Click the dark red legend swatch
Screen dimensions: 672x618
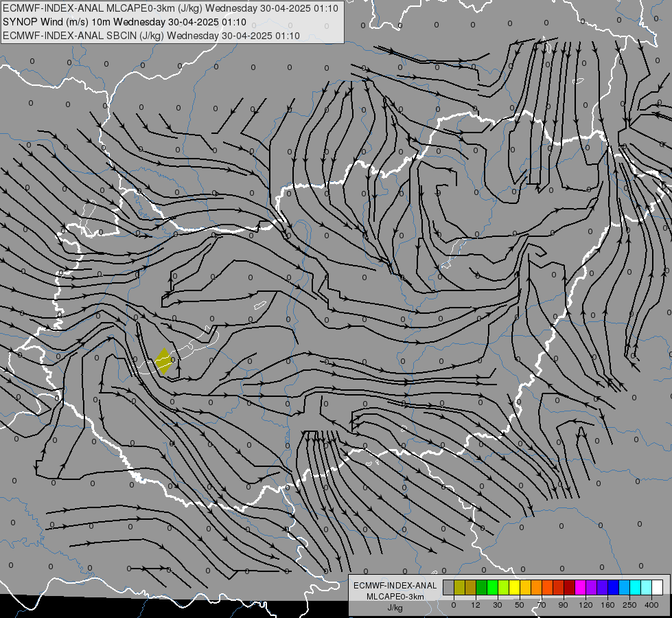[x=569, y=587]
